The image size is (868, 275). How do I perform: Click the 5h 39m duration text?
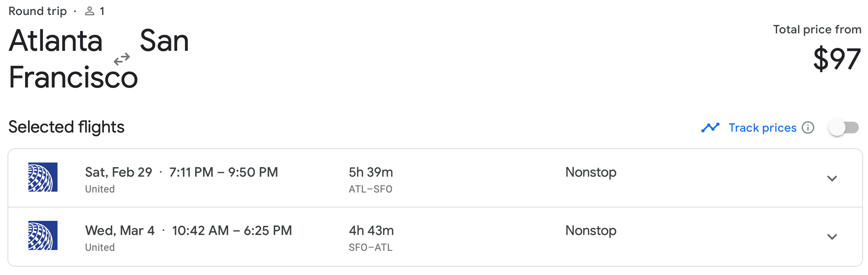[371, 172]
